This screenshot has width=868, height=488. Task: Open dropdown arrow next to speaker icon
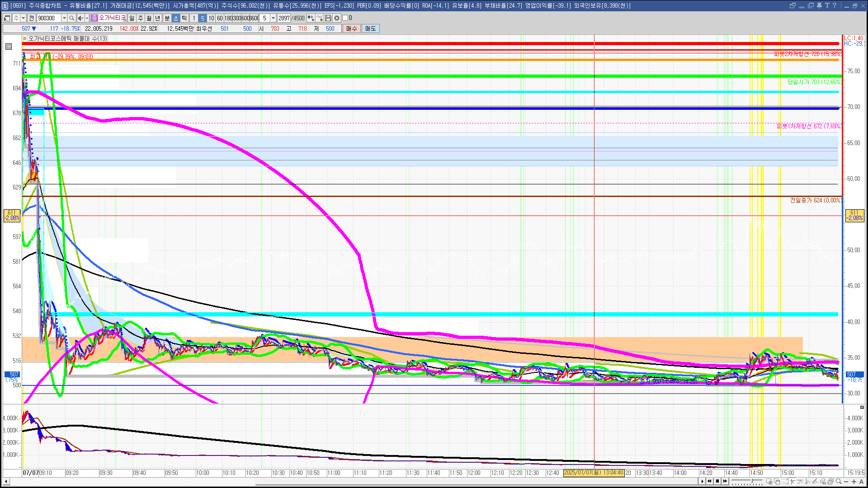click(87, 18)
